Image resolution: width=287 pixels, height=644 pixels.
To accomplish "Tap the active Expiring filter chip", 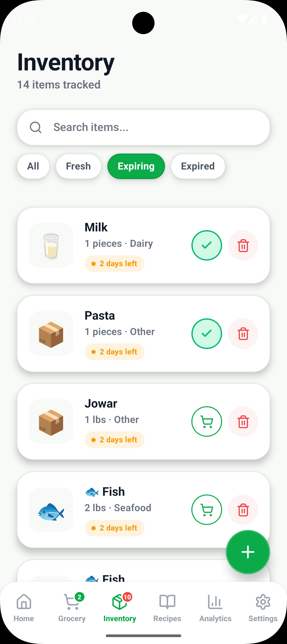I will click(x=136, y=166).
